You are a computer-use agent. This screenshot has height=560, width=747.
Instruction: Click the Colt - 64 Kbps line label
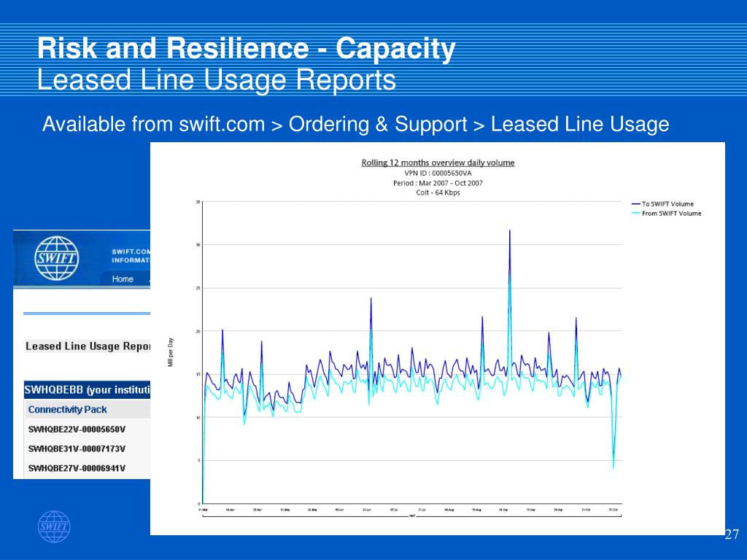click(x=438, y=192)
